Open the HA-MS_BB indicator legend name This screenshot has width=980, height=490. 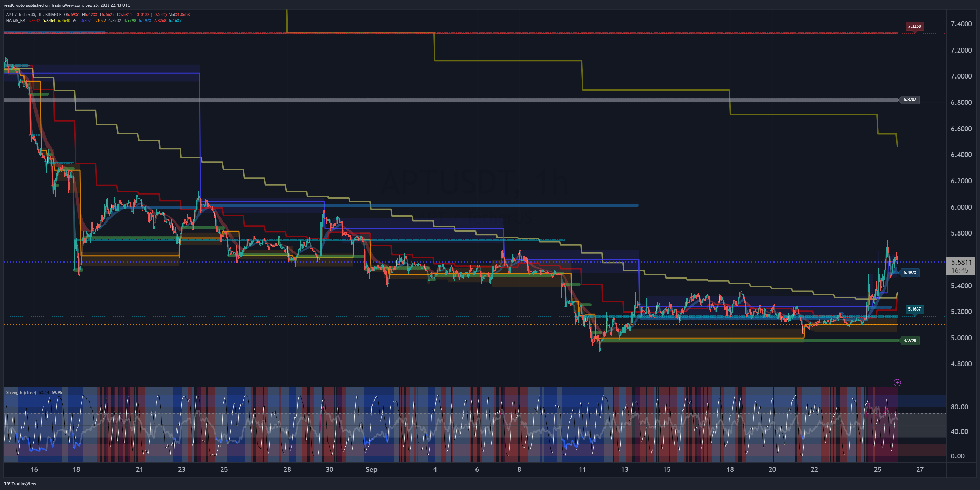(15, 21)
